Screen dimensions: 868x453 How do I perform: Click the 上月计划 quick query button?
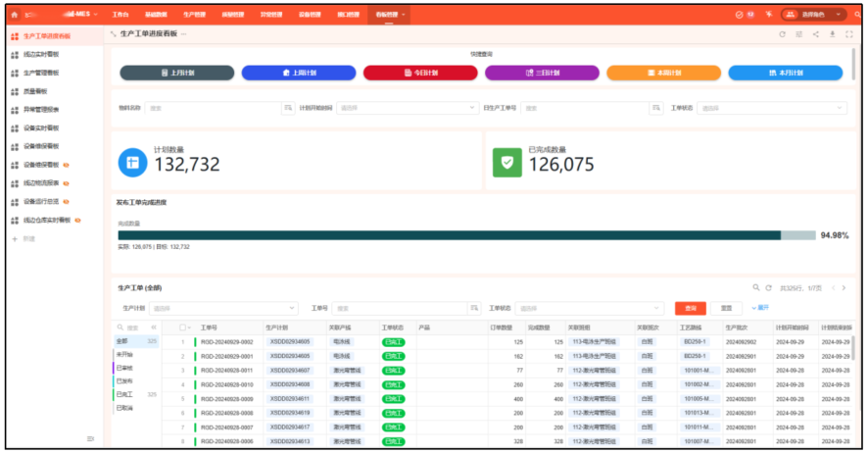click(x=177, y=73)
